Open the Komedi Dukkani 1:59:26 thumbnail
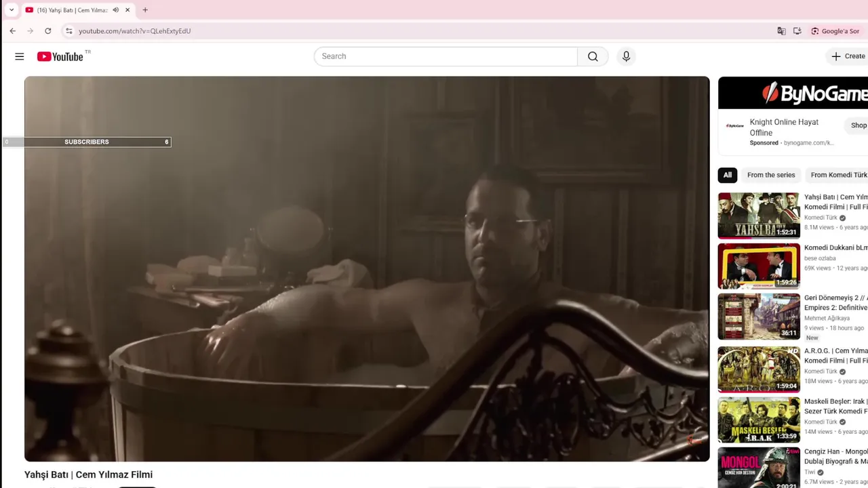Viewport: 868px width, 488px height. coord(759,266)
